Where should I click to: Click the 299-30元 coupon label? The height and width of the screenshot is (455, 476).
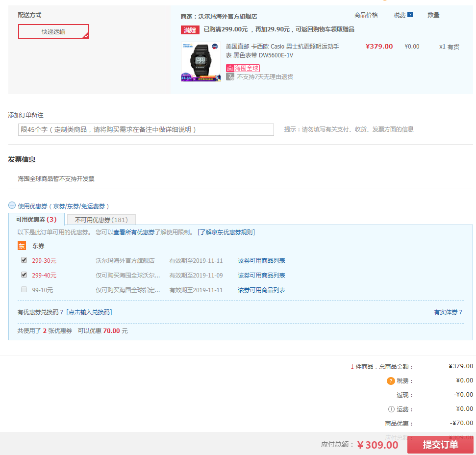point(44,261)
